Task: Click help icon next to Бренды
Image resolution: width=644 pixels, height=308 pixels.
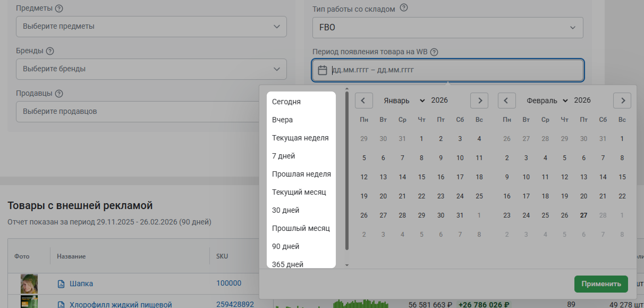Action: click(50, 51)
